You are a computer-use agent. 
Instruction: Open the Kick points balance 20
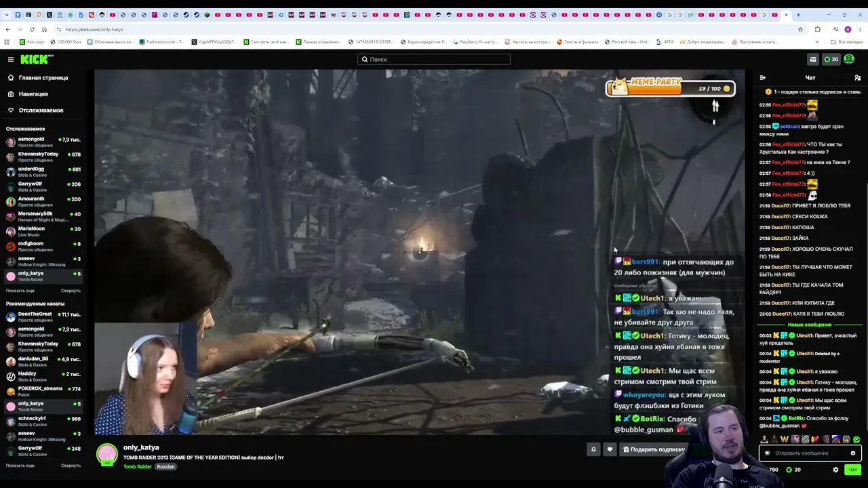pos(831,60)
